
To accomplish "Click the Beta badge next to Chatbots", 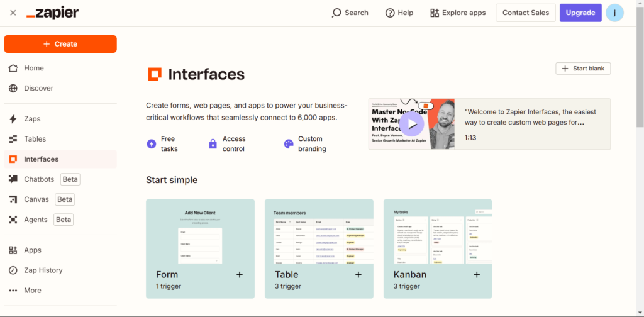I will 70,179.
